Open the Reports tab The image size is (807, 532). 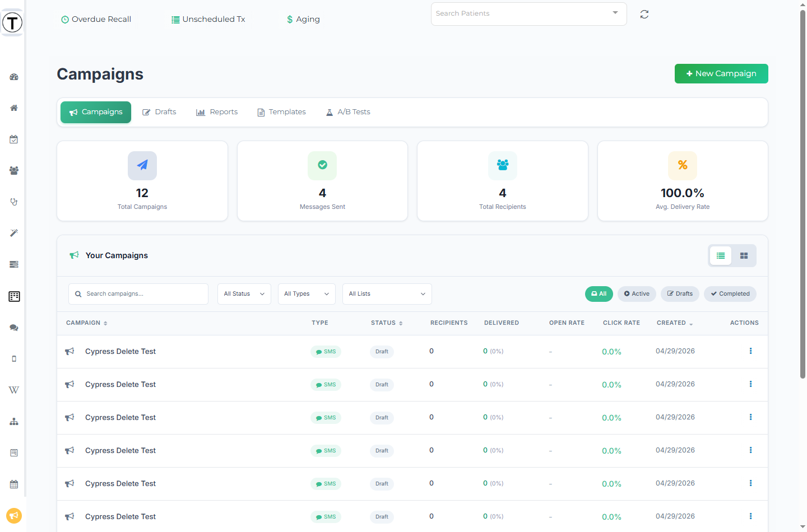(217, 112)
